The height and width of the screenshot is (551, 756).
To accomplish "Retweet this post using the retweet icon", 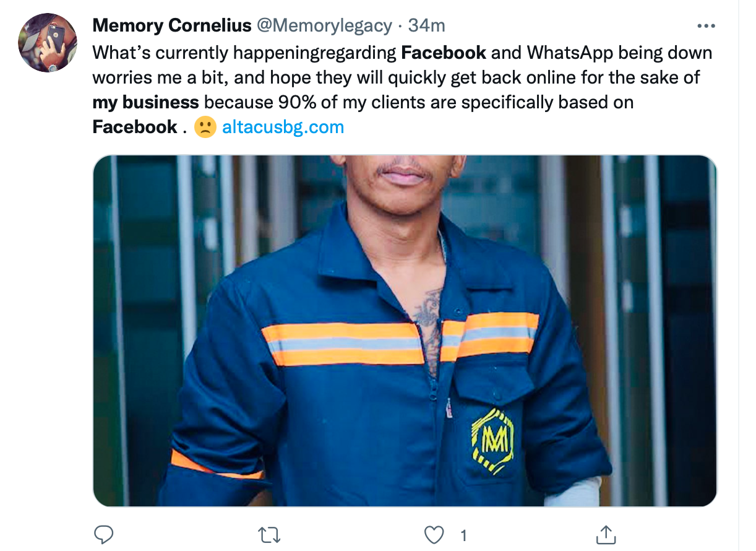I will click(x=268, y=535).
